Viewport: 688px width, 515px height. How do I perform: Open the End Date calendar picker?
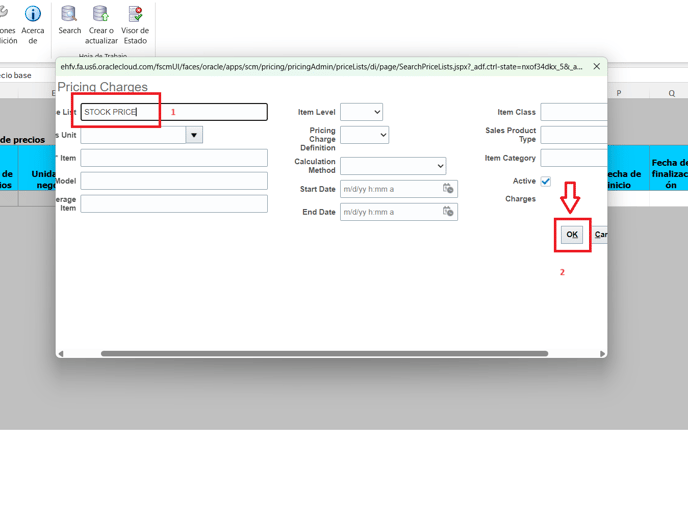tap(448, 211)
